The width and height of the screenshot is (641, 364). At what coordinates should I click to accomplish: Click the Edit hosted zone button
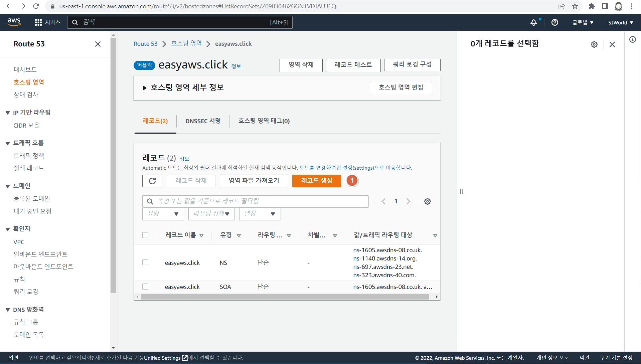[401, 88]
